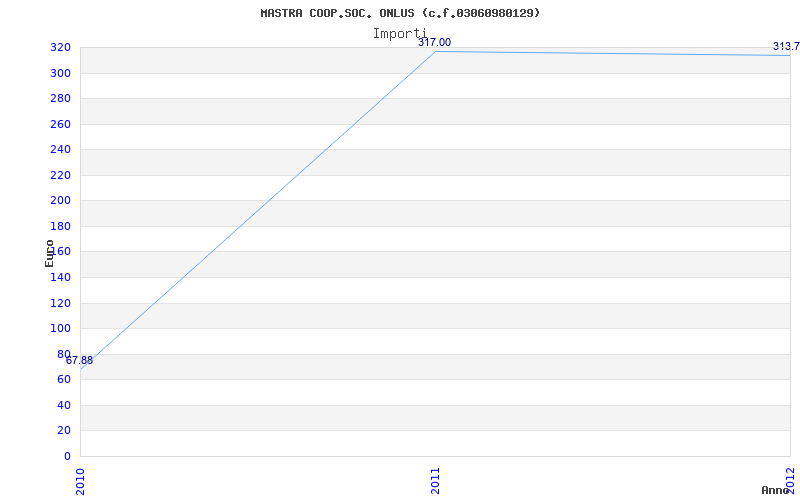
Task: Click the 240 y-axis tick label
Action: [x=60, y=150]
